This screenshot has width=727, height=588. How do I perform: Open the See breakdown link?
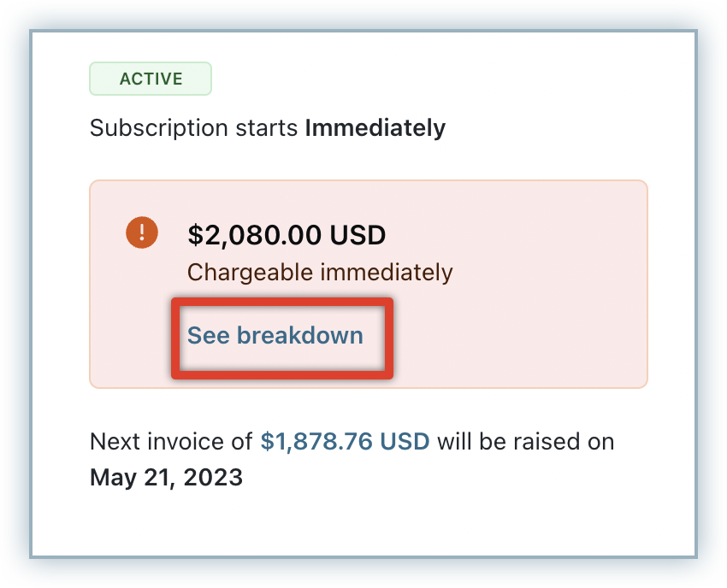pyautogui.click(x=275, y=335)
